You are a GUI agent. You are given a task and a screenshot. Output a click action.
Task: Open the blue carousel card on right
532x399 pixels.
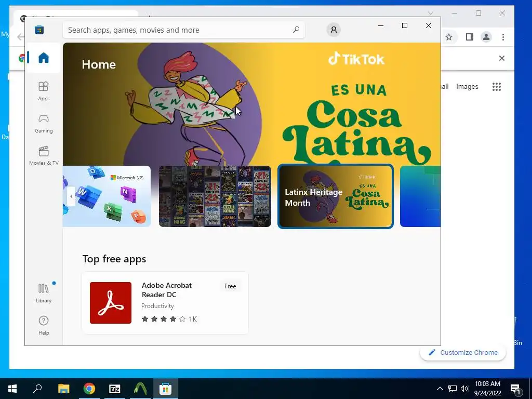pos(420,196)
